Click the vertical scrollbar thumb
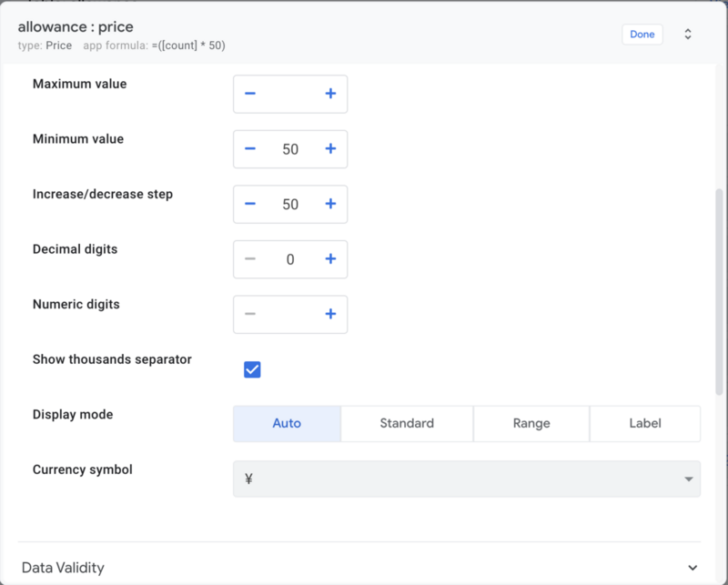728x585 pixels. tap(719, 291)
